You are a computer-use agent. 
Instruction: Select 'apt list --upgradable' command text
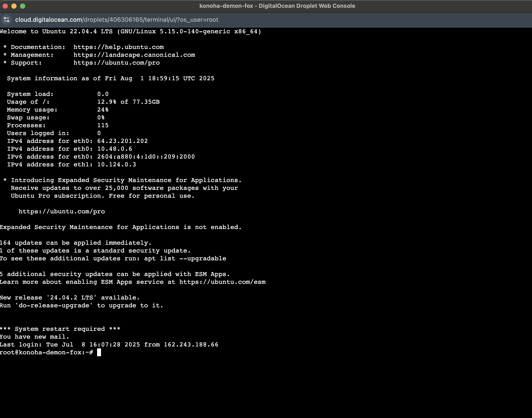tap(185, 258)
